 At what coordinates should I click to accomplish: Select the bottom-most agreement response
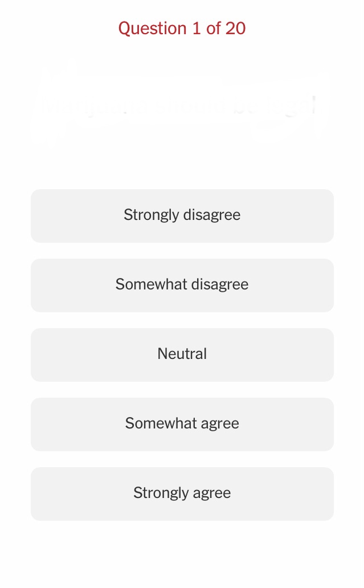click(182, 493)
